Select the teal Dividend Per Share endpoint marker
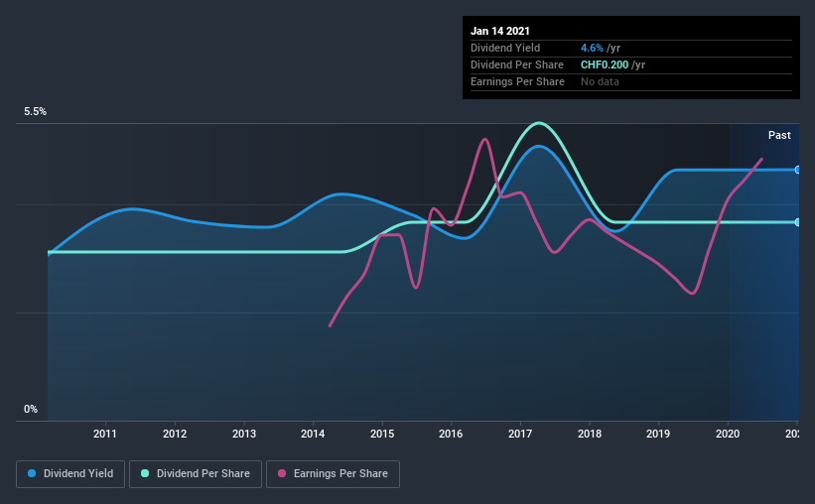This screenshot has height=504, width=815. [797, 222]
